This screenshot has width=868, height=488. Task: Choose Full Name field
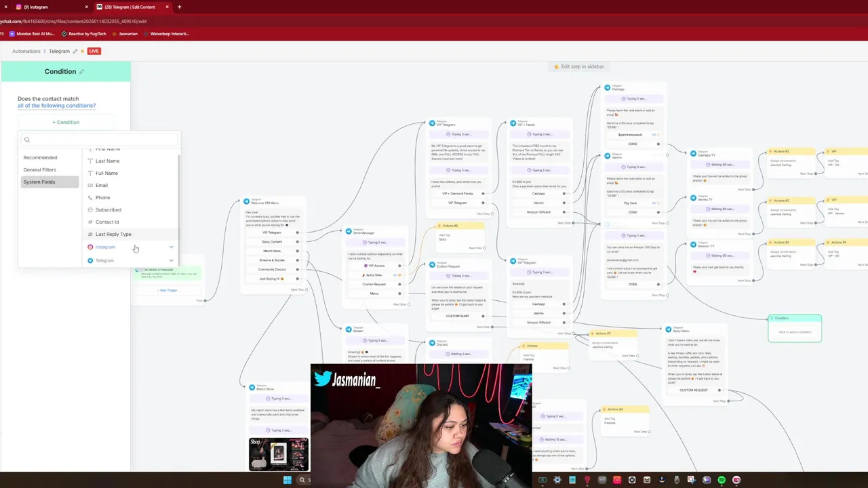pyautogui.click(x=131, y=174)
